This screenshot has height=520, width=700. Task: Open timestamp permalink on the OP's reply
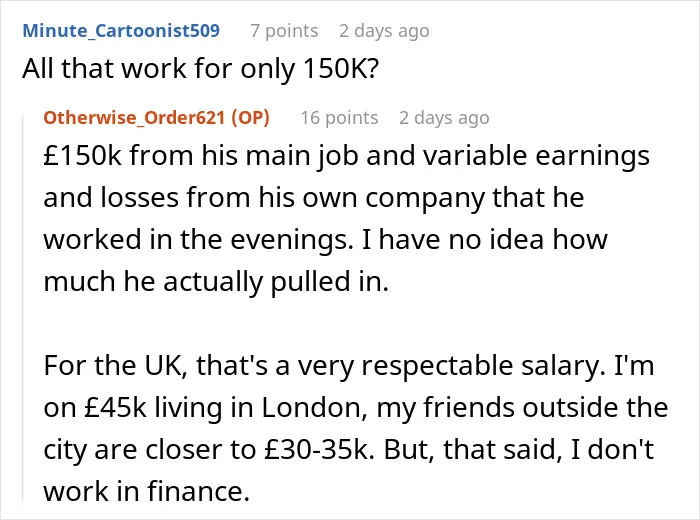[x=444, y=118]
